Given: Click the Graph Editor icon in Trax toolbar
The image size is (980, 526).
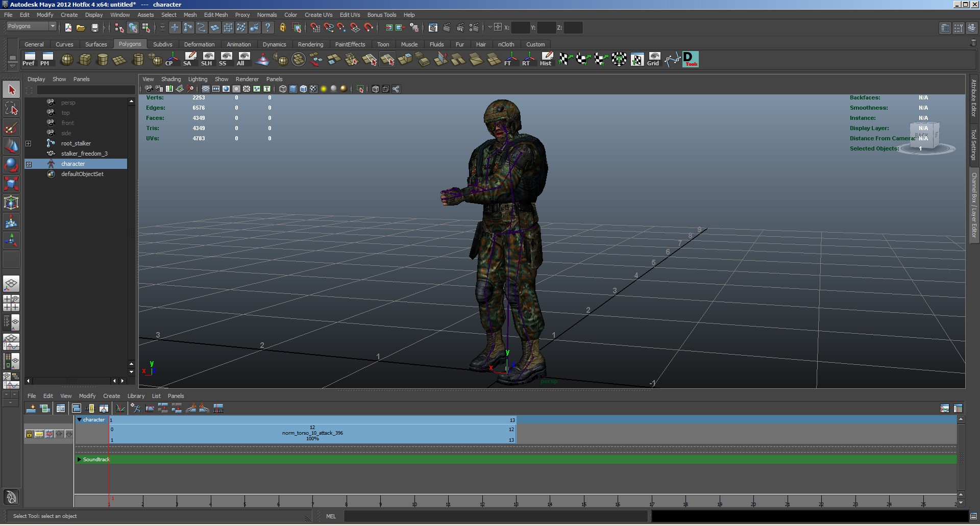Looking at the screenshot, I should pos(120,408).
